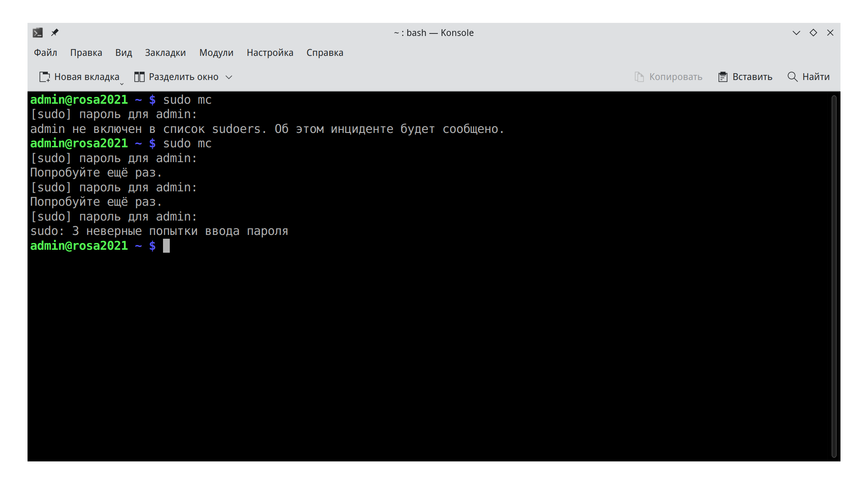The height and width of the screenshot is (494, 868).
Task: Click the terminal's vertical scrollbar
Action: (x=834, y=275)
